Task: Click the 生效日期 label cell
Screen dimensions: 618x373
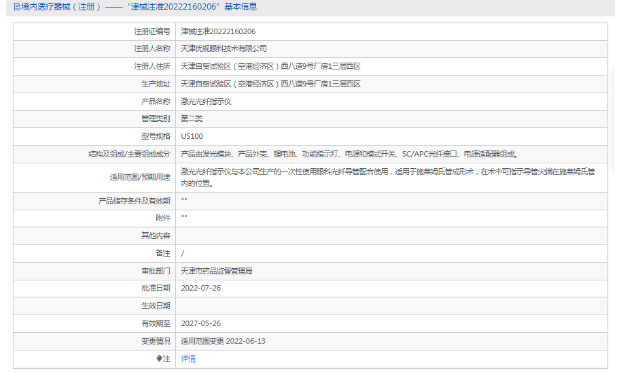Action: [95, 306]
